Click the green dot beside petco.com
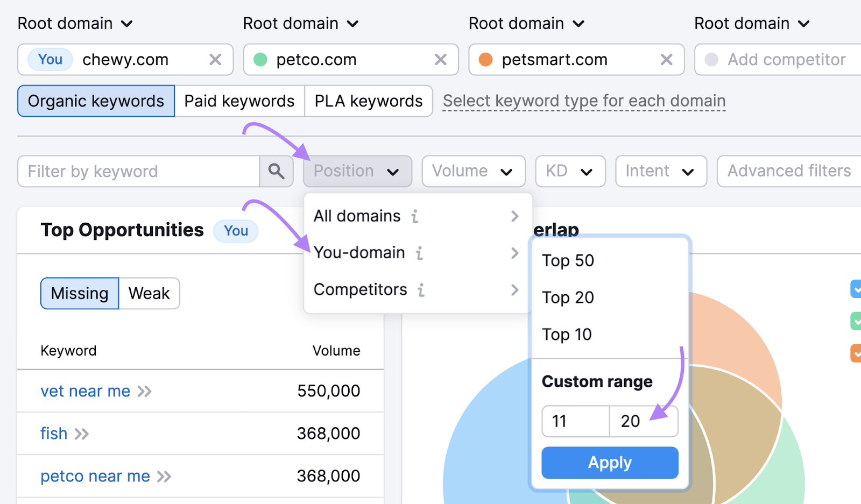The image size is (861, 504). click(x=260, y=60)
